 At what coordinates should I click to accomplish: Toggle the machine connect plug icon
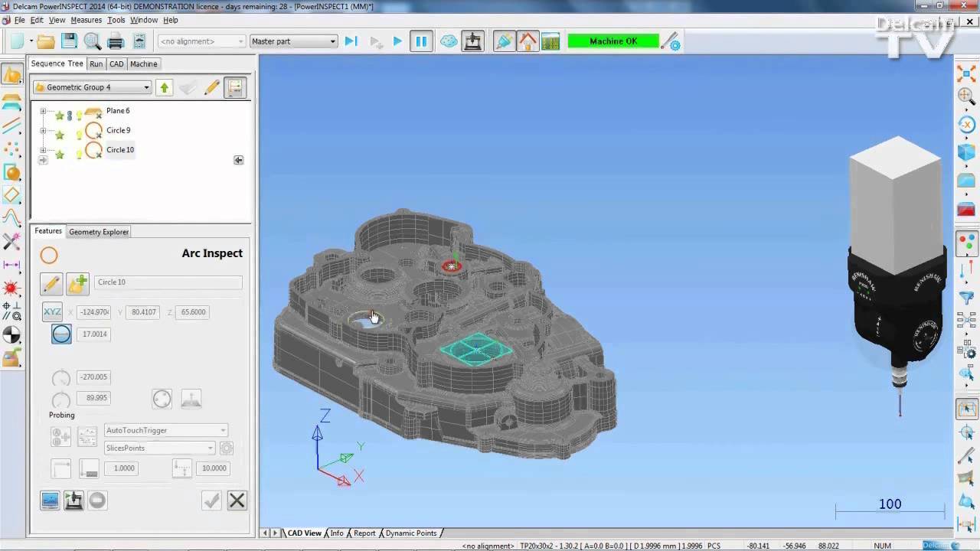coord(504,41)
